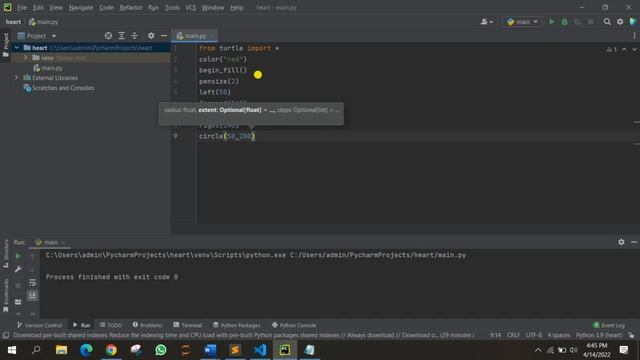This screenshot has height=360, width=640.
Task: Click the heart breadcrumb in navigation bar
Action: tap(13, 22)
